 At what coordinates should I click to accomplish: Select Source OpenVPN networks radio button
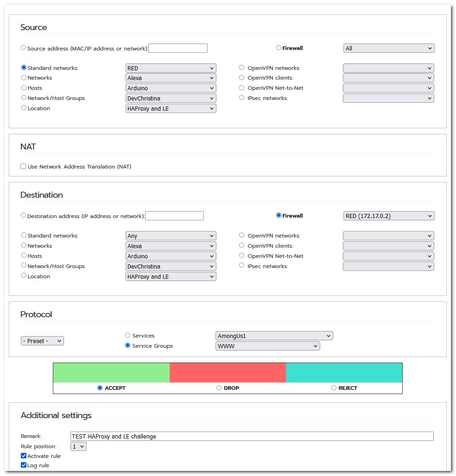point(241,68)
